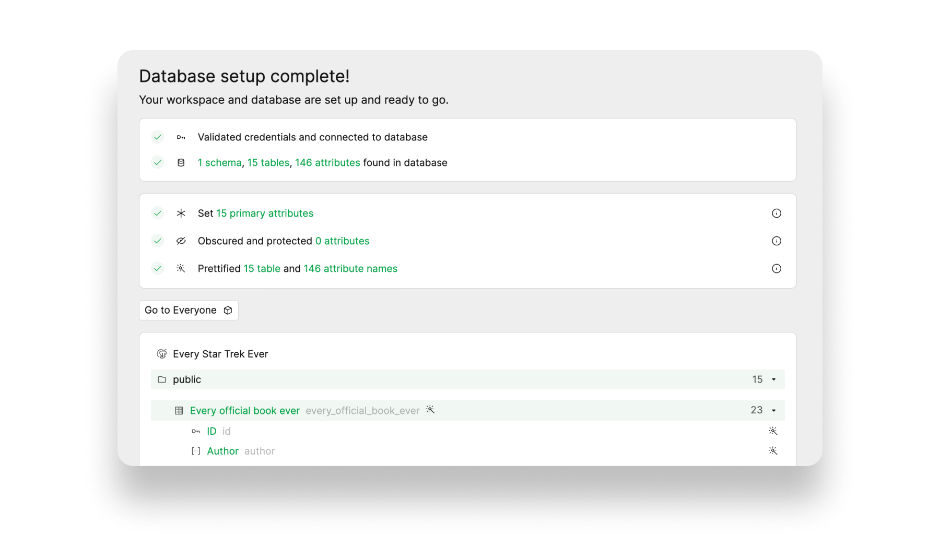Click the crossed-eye icon for obscured attributes
This screenshot has width=940, height=560.
coord(181,241)
